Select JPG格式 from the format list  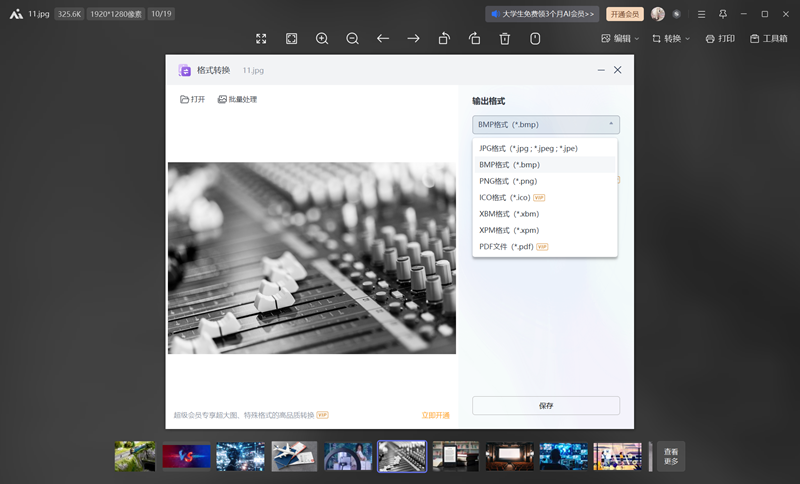click(528, 148)
